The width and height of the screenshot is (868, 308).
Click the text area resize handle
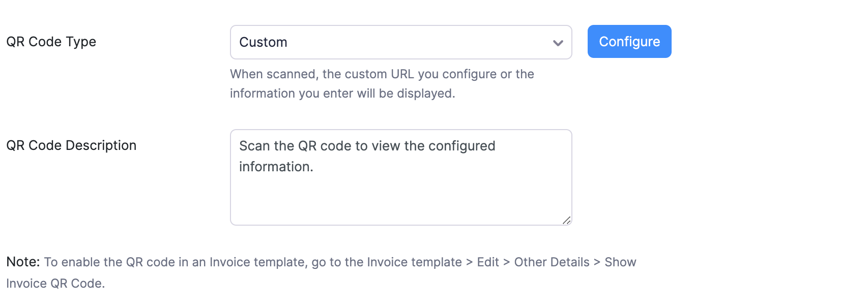pos(566,220)
